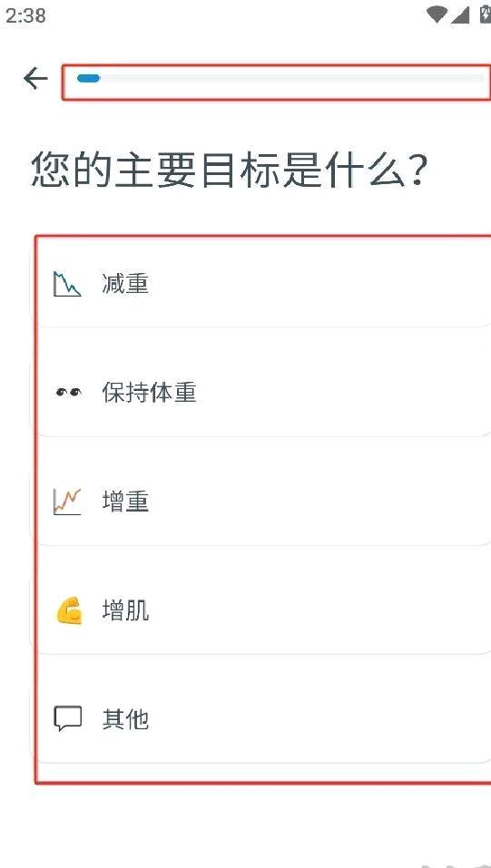Tap the 您的主要目标是什么? heading
The image size is (491, 868).
230,169
